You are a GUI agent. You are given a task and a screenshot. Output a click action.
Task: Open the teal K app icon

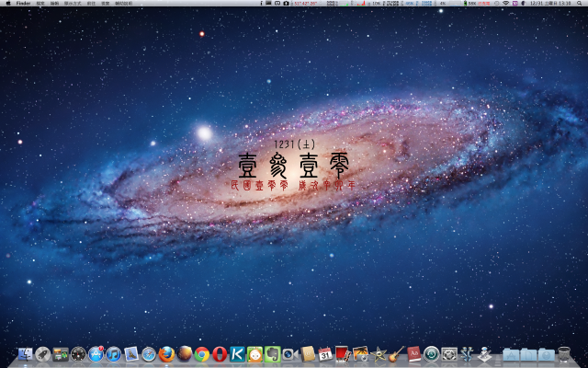click(237, 354)
